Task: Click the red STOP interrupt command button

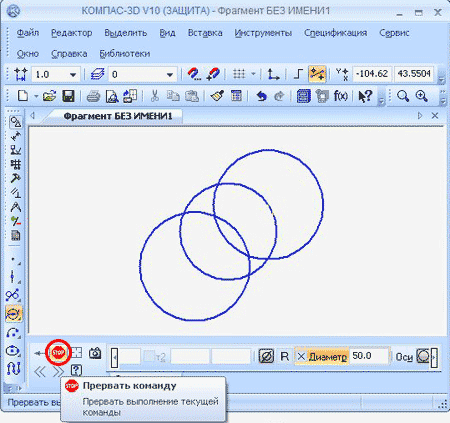Action: (58, 352)
